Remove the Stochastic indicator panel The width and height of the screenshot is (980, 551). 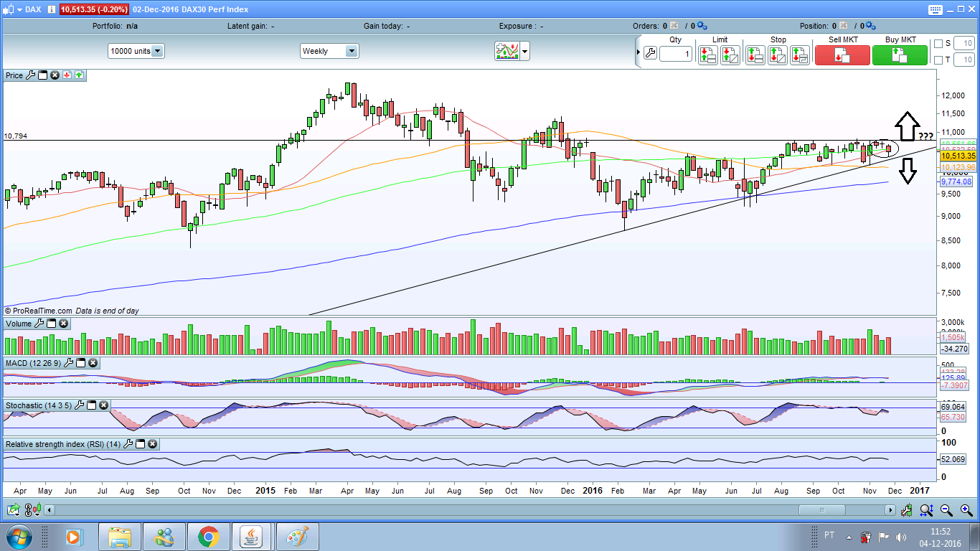pos(104,405)
